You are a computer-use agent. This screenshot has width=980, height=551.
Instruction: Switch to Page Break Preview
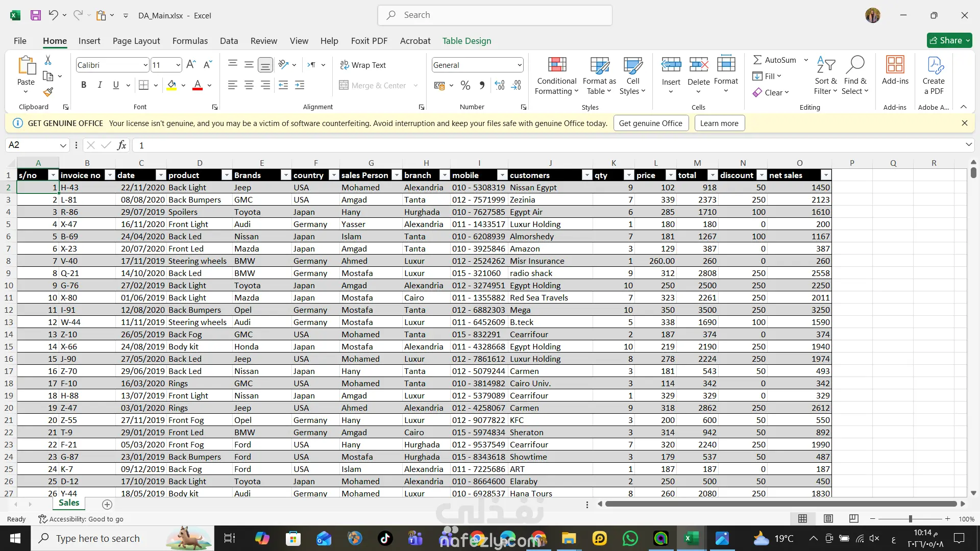click(854, 519)
